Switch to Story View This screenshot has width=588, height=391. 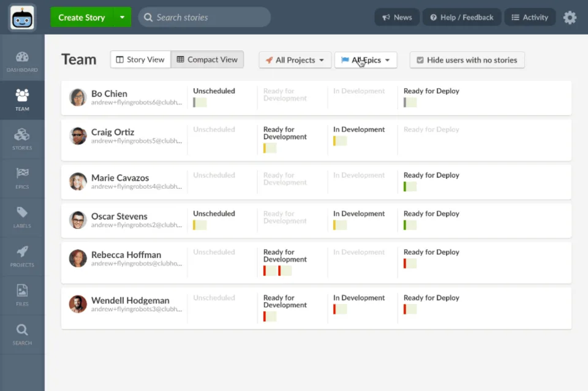(140, 59)
